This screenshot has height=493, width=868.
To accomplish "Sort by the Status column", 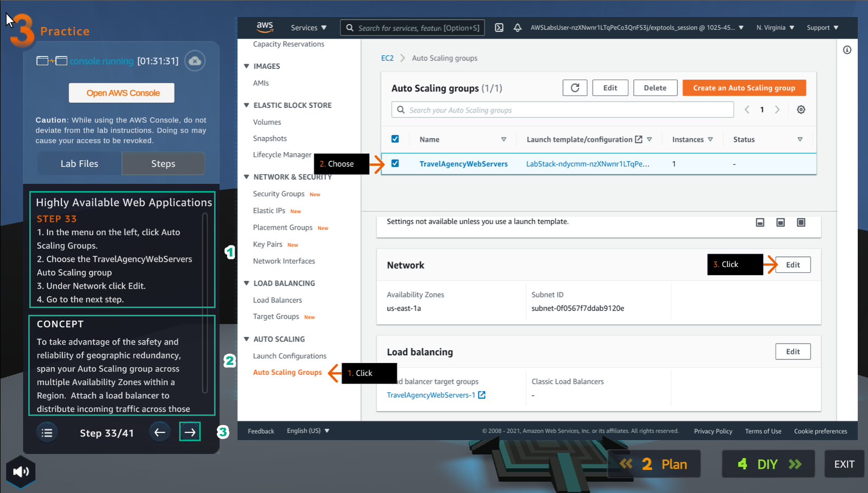I will coord(800,139).
